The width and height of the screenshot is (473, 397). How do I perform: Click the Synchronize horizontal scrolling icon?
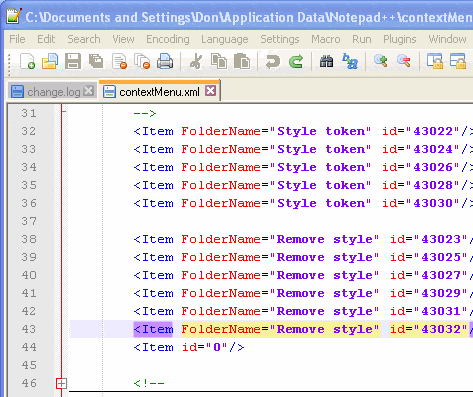[x=458, y=61]
